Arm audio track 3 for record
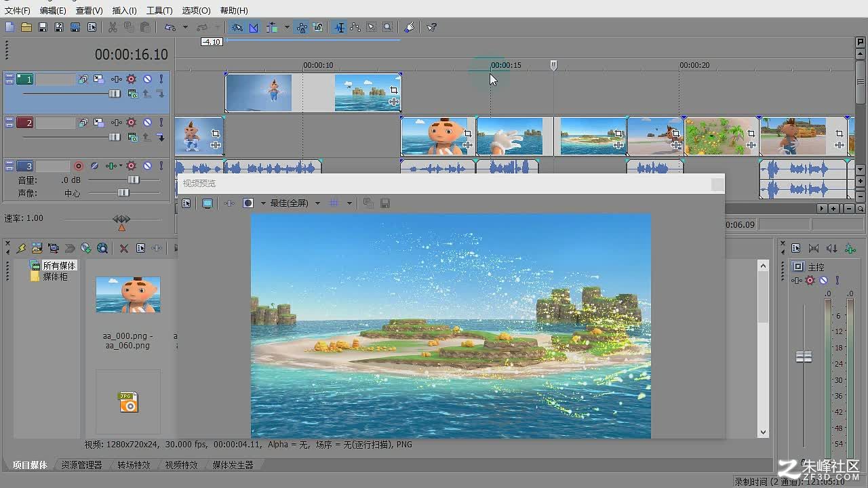This screenshot has width=868, height=488. click(x=79, y=166)
